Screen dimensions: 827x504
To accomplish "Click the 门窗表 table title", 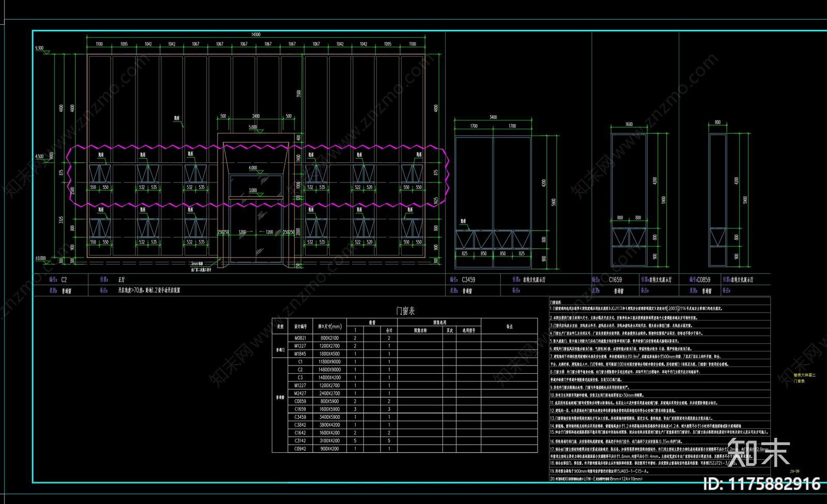I will click(405, 311).
